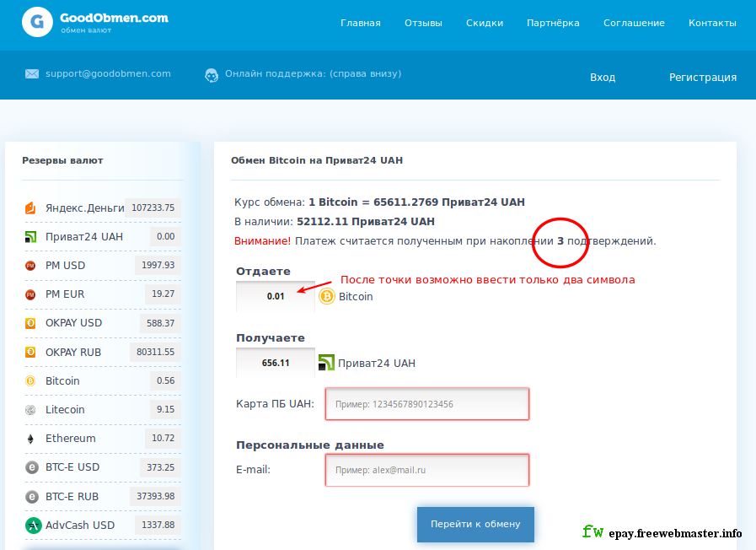Screen dimensions: 756x550
Task: Click the 80311.55 reserve value
Action: [x=155, y=353]
